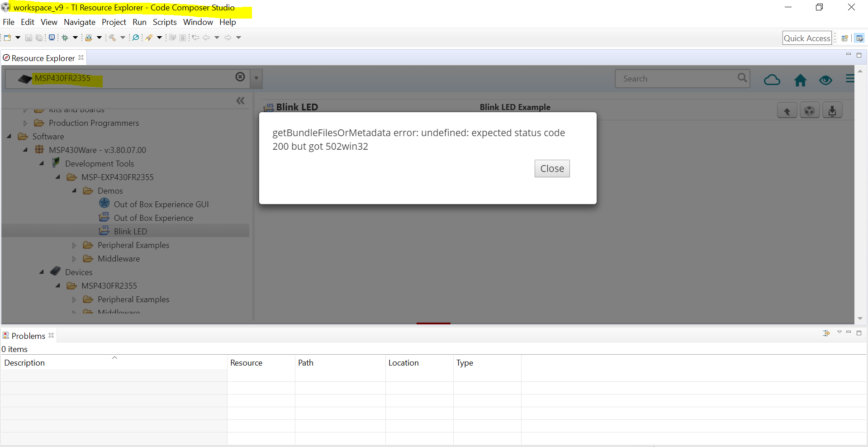868x447 pixels.
Task: Maximize the Problems view
Action: 859,333
